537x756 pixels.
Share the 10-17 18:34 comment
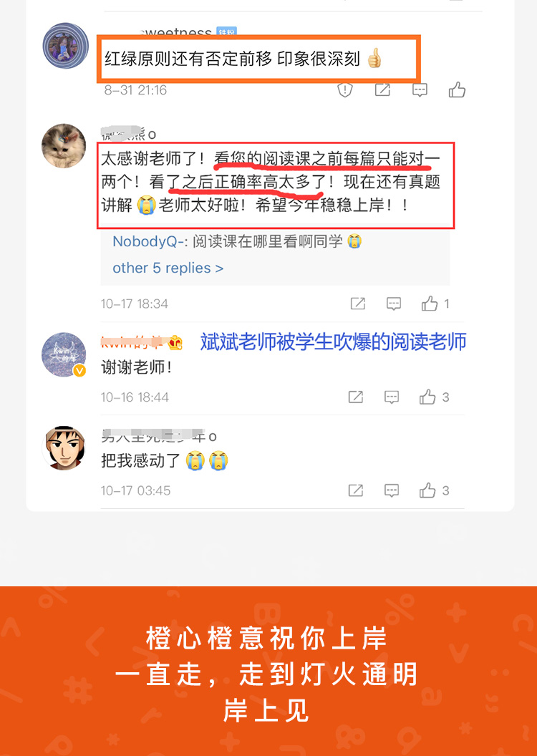click(358, 304)
